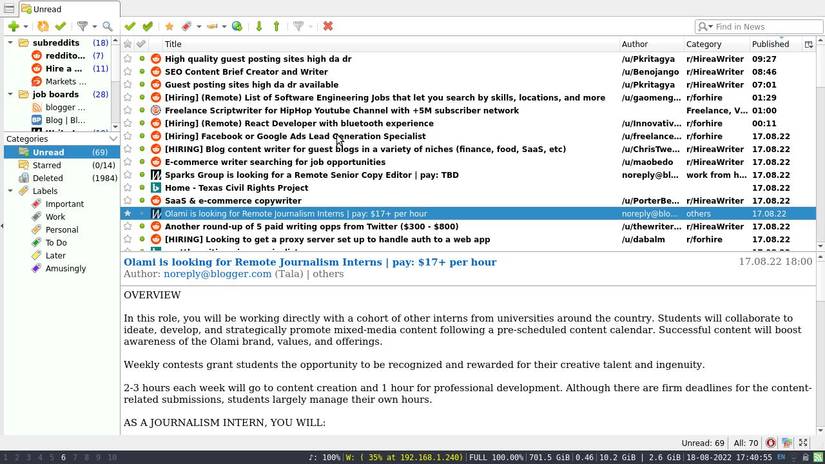Star the 'SEO Content Brief Creator and Writer' article
825x464 pixels.
(x=127, y=72)
